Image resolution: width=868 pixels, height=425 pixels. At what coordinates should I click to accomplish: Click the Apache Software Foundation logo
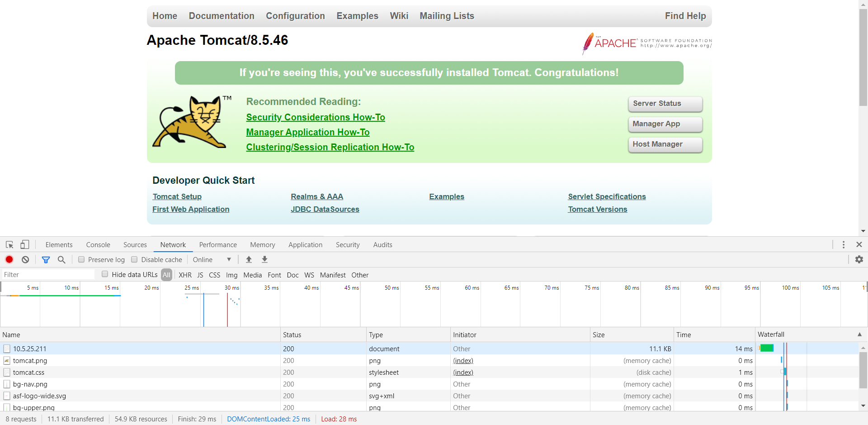(647, 43)
